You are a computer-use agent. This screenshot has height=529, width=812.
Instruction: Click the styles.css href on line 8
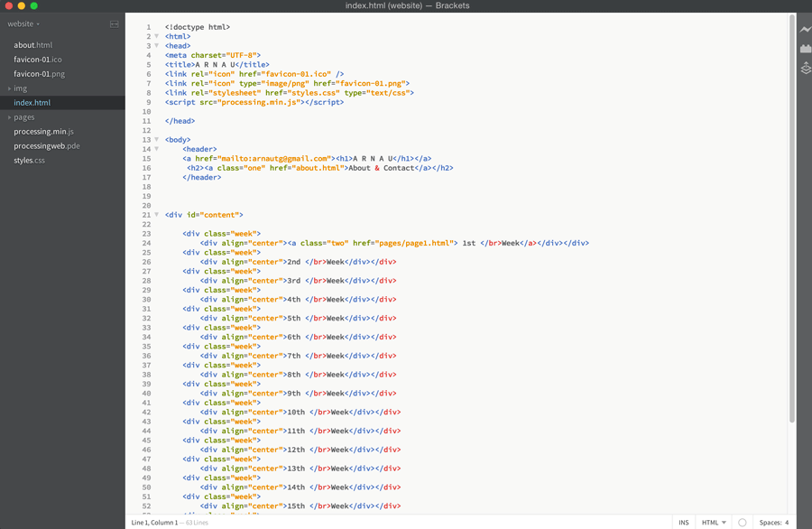click(x=313, y=93)
